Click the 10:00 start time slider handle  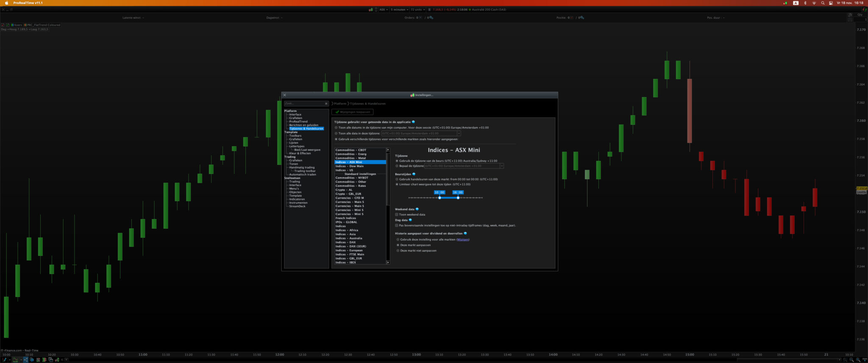pyautogui.click(x=440, y=198)
